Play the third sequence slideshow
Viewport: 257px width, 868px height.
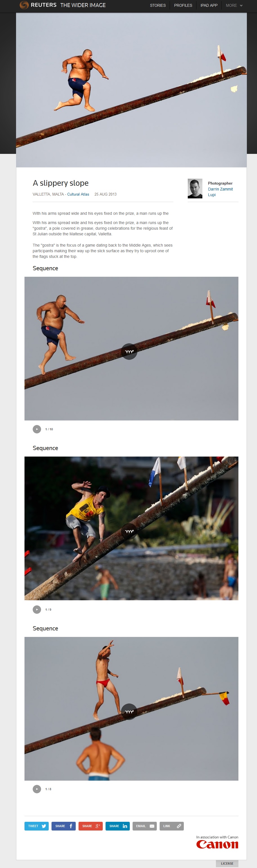pos(37,789)
